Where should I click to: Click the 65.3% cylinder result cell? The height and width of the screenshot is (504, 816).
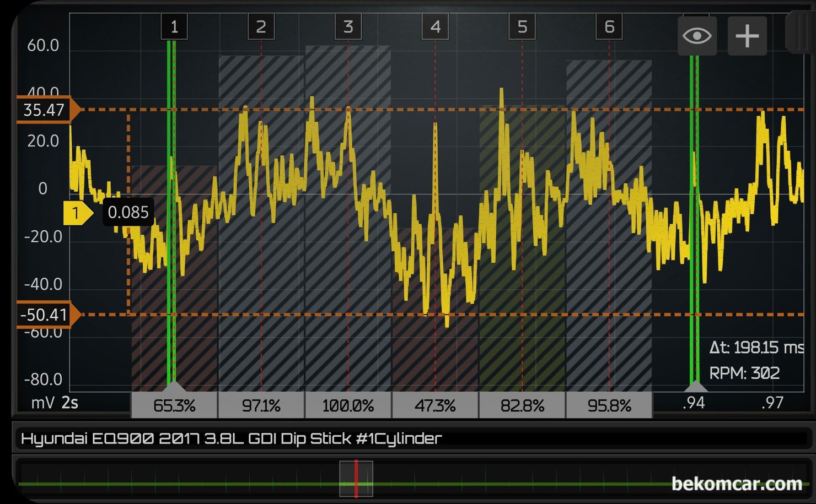point(174,406)
